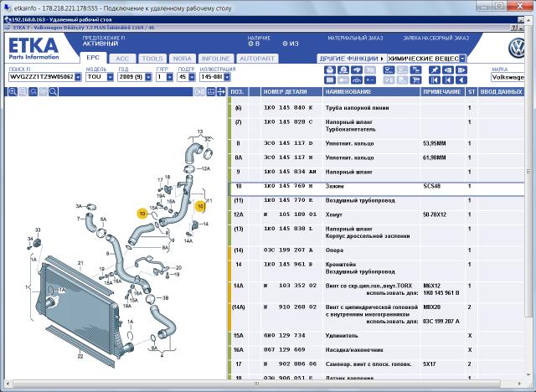
Task: Switch to the EPC tab
Action: coord(93,58)
